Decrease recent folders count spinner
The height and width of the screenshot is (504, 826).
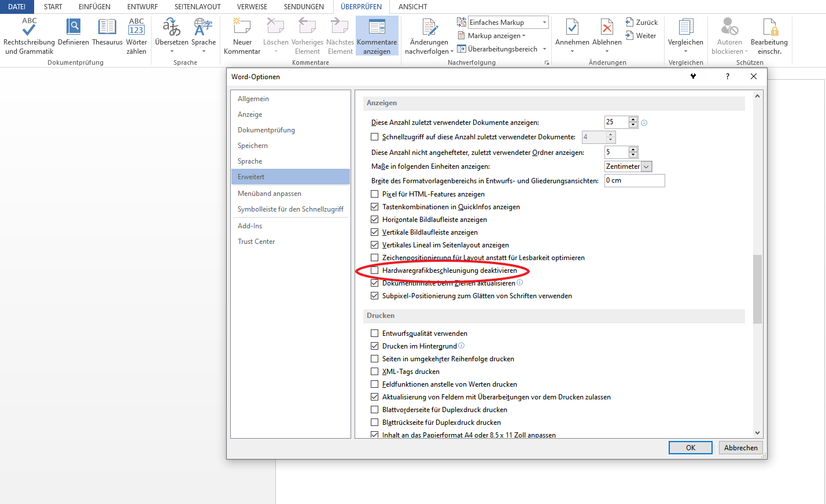point(633,155)
